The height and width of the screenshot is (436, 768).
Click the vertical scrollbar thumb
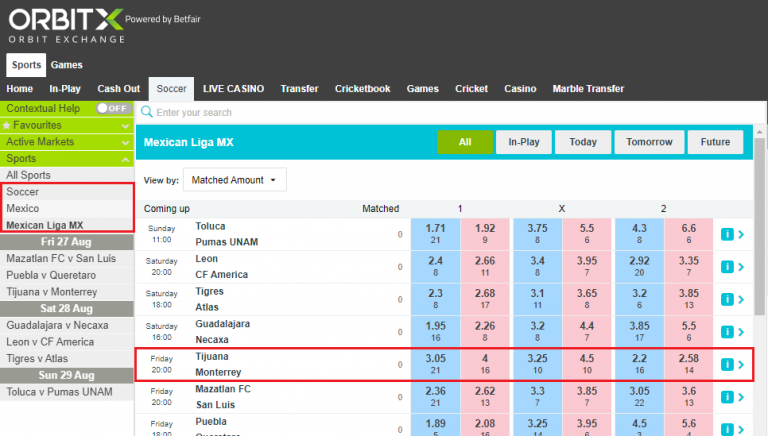[759, 226]
